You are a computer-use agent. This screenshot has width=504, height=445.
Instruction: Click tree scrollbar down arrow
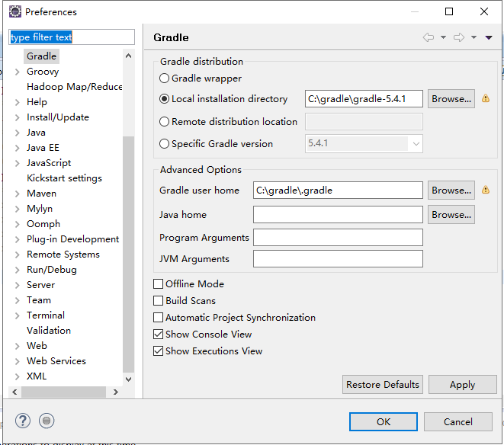pos(129,379)
